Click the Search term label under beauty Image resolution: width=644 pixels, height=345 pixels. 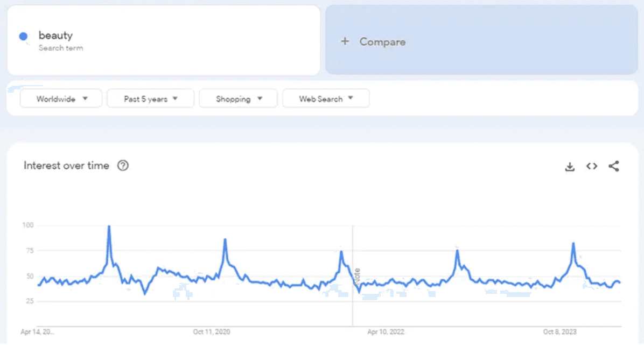pyautogui.click(x=61, y=48)
